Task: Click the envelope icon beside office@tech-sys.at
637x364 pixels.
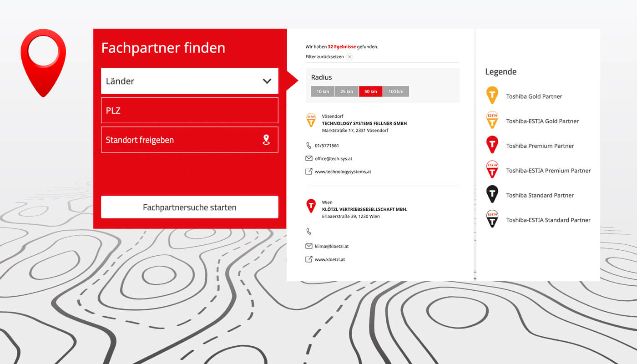Action: [309, 158]
